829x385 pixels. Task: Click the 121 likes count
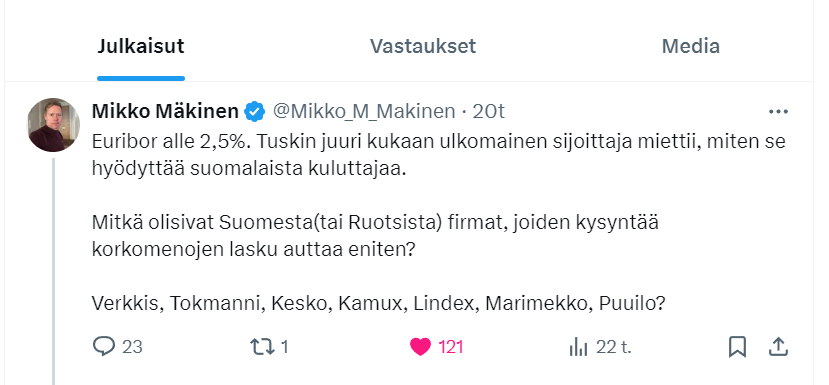coord(451,347)
